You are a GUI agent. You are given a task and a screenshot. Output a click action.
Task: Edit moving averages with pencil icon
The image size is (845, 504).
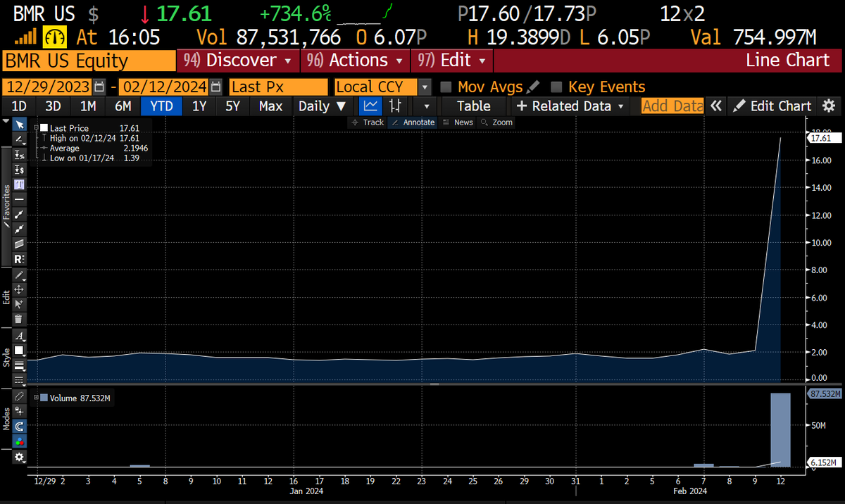[533, 87]
